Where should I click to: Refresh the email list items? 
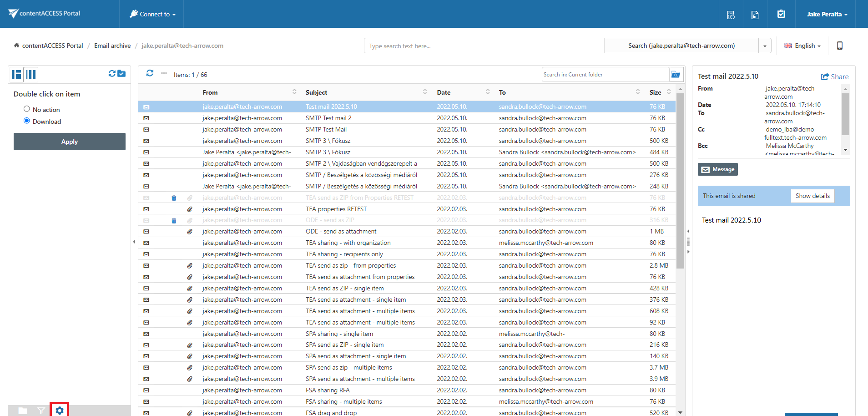click(x=150, y=73)
